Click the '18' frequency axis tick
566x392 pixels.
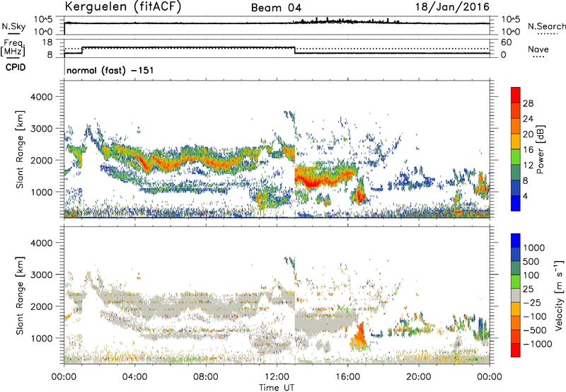tap(47, 42)
